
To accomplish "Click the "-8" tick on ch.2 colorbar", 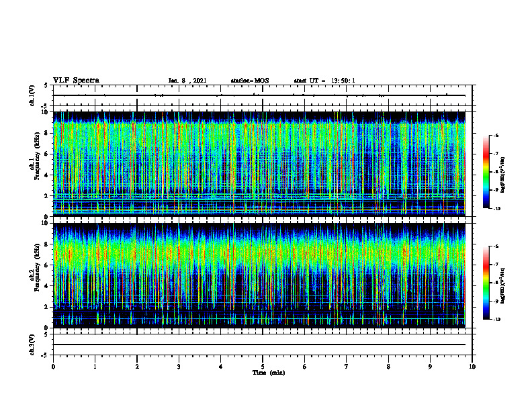I will pyautogui.click(x=496, y=283).
